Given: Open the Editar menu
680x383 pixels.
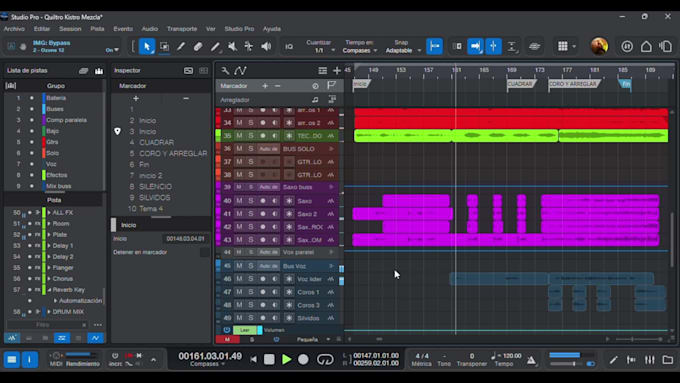Looking at the screenshot, I should [x=42, y=29].
